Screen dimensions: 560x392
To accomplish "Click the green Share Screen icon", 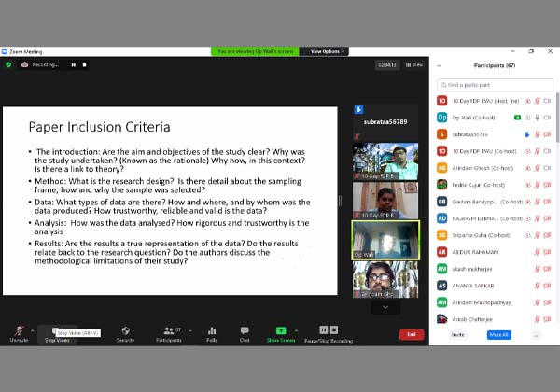I will click(x=280, y=330).
